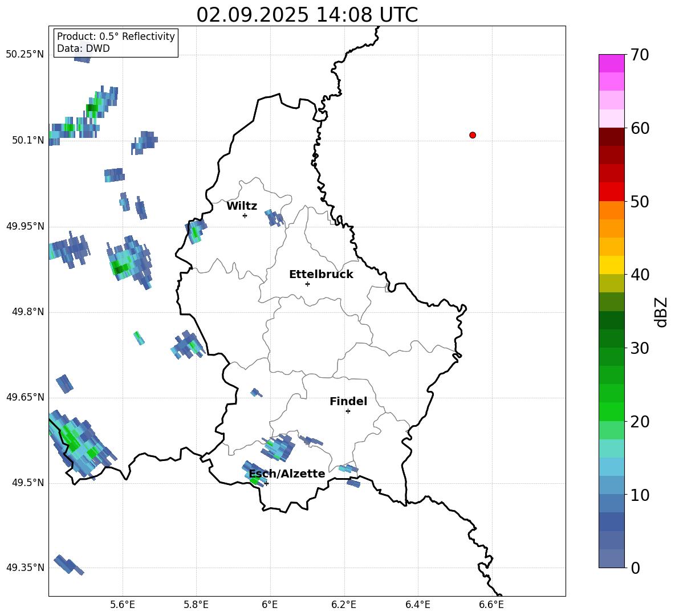Click the green echo west of Esch/Alzette marker
Viewport: 675px width, 616px height.
point(254,481)
